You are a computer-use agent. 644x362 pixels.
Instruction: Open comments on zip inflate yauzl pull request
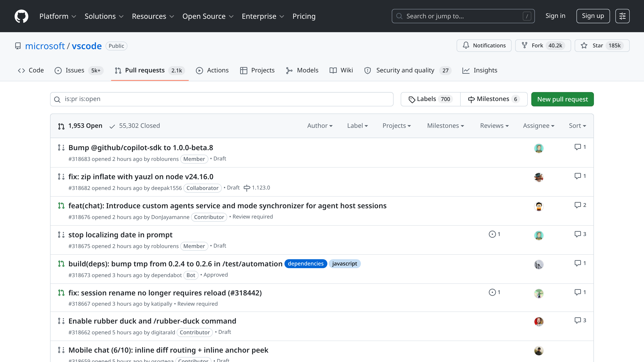tap(580, 176)
